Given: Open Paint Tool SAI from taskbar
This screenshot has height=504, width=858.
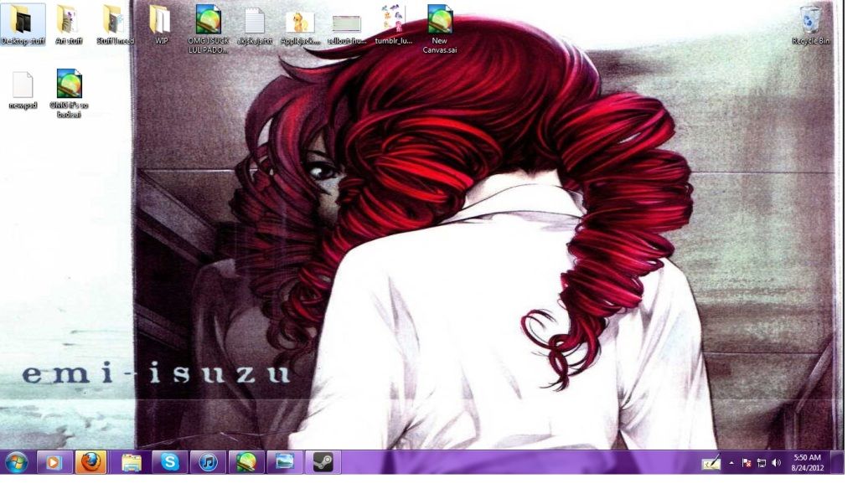Looking at the screenshot, I should (246, 463).
